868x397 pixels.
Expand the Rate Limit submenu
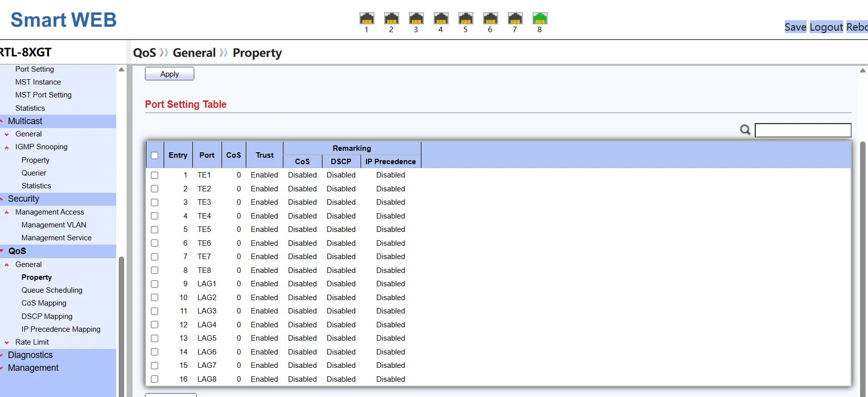tap(32, 342)
